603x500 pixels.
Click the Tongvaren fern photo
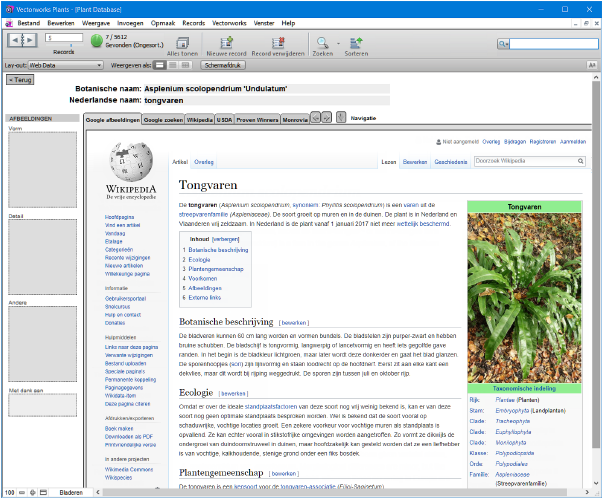[524, 298]
